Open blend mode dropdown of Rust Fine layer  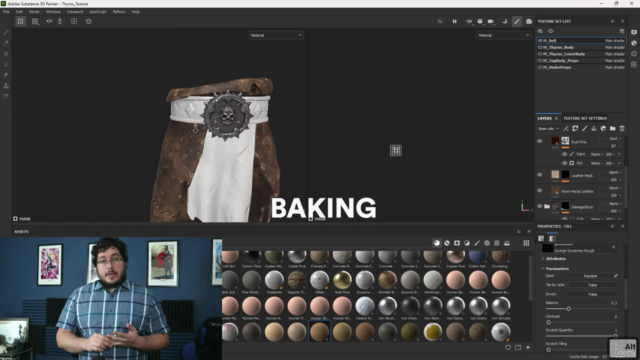coord(615,139)
